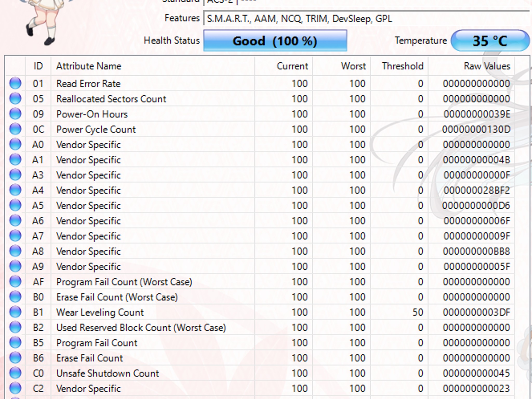Click status orb on row B6
Image resolution: width=532 pixels, height=399 pixels.
point(15,358)
